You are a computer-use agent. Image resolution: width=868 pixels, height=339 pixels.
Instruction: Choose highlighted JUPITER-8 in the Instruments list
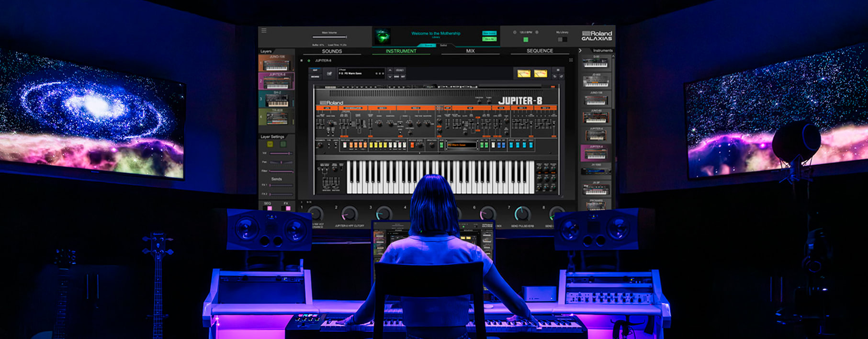pyautogui.click(x=596, y=153)
